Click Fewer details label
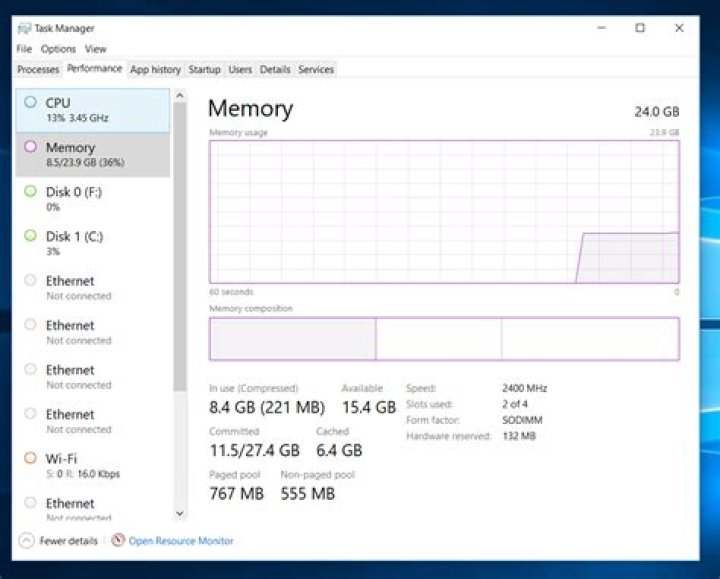This screenshot has width=720, height=579. pos(68,541)
